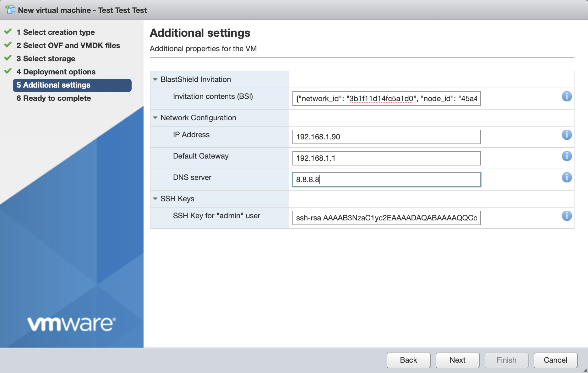Click the IP Address input field
Viewport: 588px width, 373px height.
386,137
